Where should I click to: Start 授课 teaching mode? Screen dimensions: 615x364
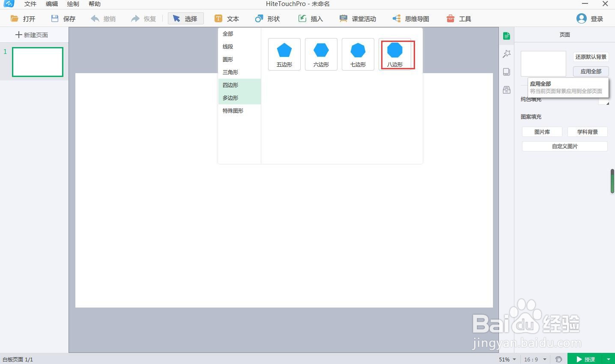click(x=585, y=359)
